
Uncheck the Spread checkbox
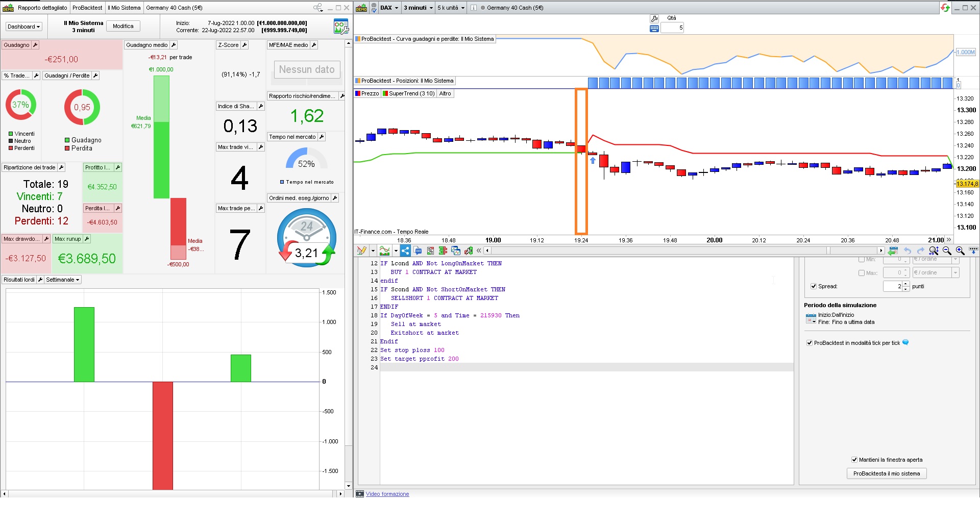(x=813, y=286)
